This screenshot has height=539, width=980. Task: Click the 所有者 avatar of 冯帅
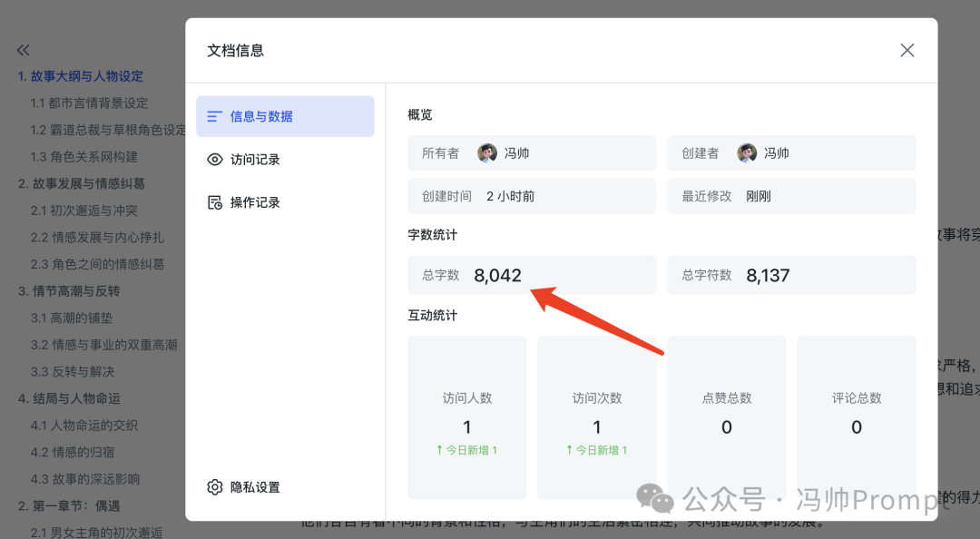tap(487, 153)
